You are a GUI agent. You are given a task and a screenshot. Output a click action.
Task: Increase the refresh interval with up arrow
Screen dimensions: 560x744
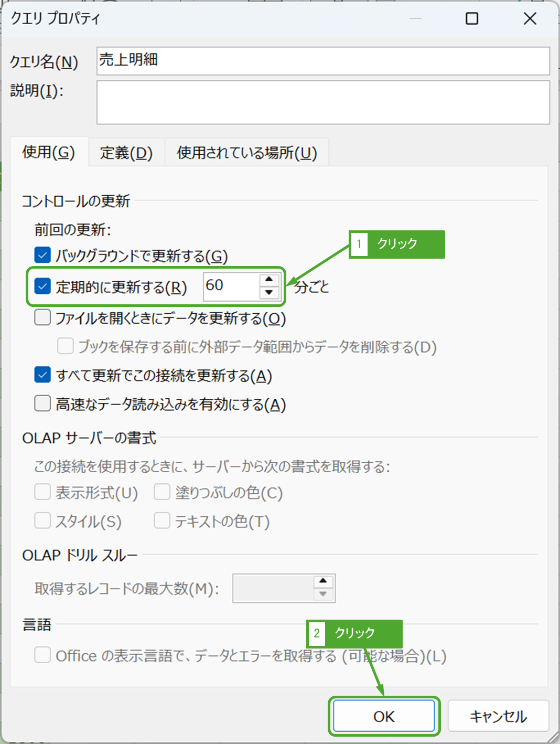point(270,280)
